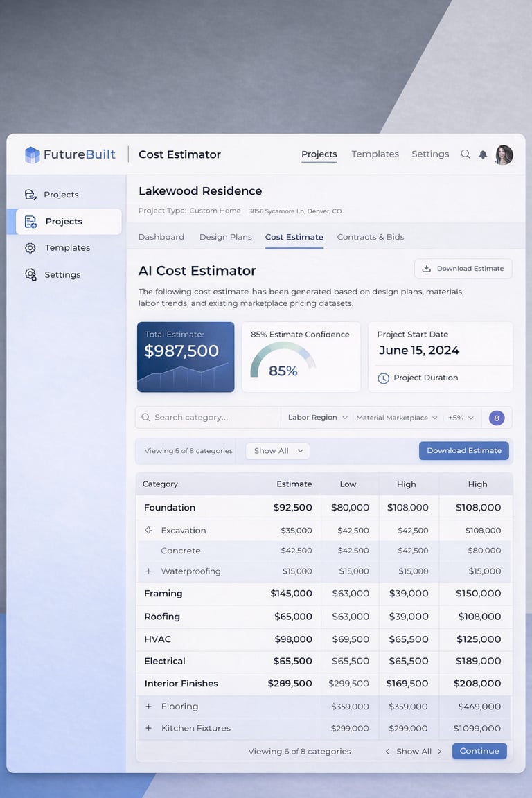Click the Continue button
The width and height of the screenshot is (532, 798).
pyautogui.click(x=479, y=751)
